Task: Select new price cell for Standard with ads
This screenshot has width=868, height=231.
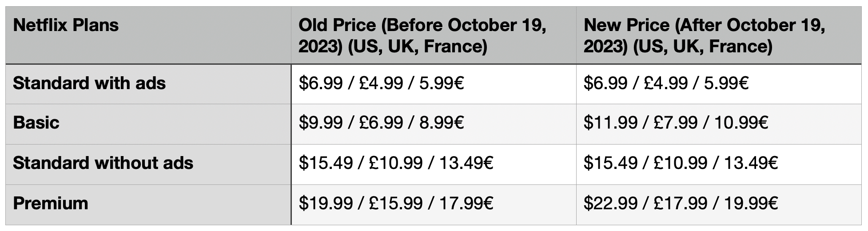Action: (x=666, y=83)
